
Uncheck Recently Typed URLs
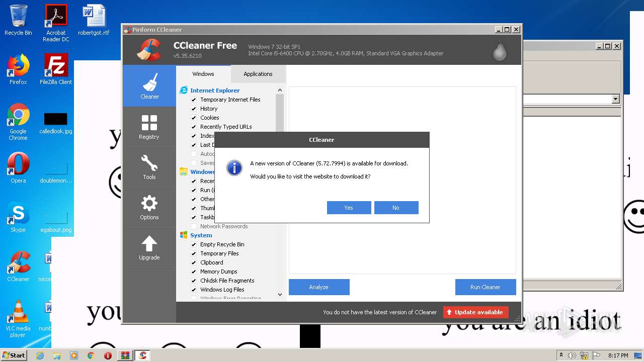(194, 127)
